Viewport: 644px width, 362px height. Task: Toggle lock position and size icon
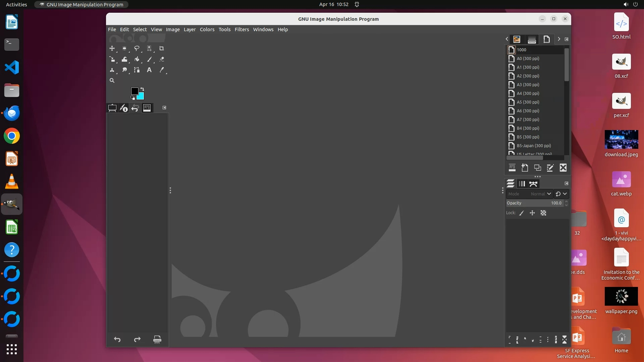coord(532,213)
